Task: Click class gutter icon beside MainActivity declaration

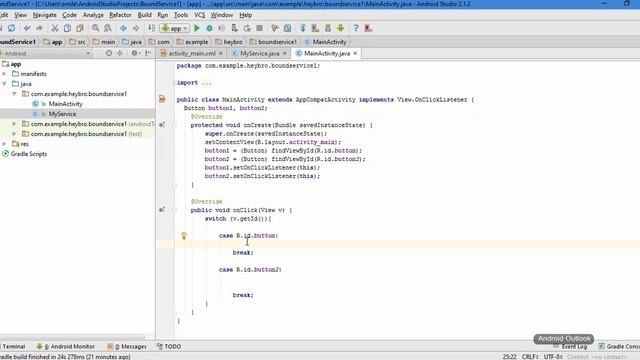Action: pyautogui.click(x=162, y=99)
